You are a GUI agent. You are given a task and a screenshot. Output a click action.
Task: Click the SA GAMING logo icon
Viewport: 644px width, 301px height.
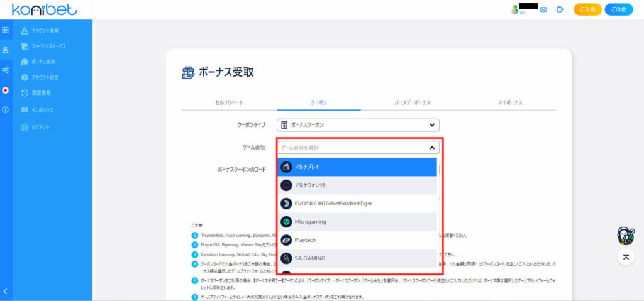(x=286, y=258)
